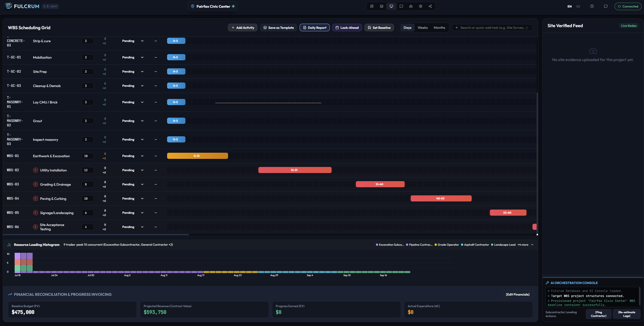Click the location pin icon beside Fairfax Civic Center
The height and width of the screenshot is (326, 644).
click(x=192, y=6)
